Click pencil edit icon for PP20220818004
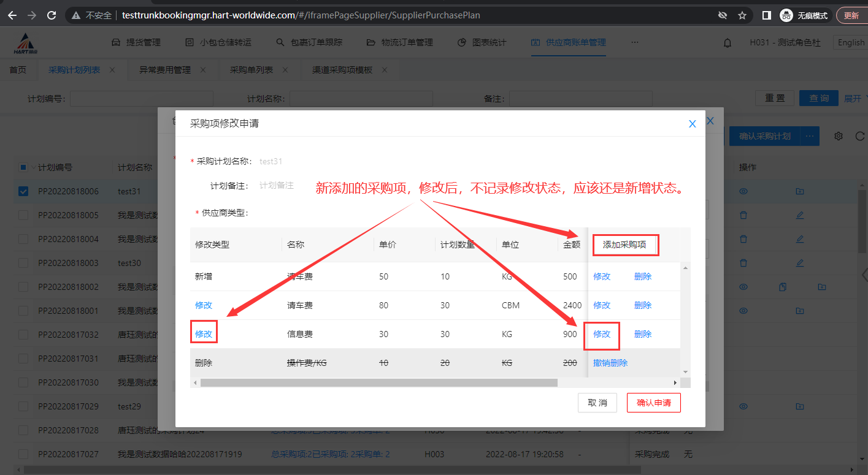The image size is (868, 475). click(799, 239)
